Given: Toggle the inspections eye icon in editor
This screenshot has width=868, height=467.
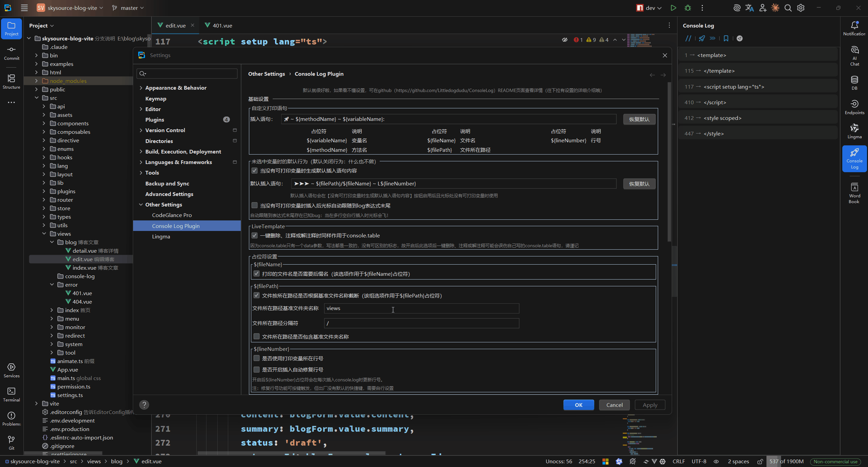Looking at the screenshot, I should [x=564, y=40].
